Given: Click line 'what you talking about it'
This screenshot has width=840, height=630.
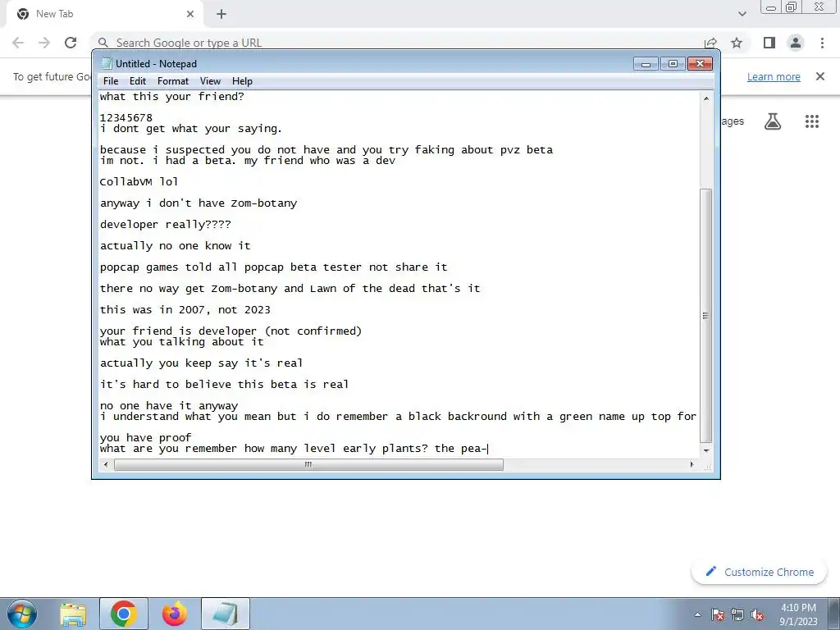Looking at the screenshot, I should [x=181, y=342].
